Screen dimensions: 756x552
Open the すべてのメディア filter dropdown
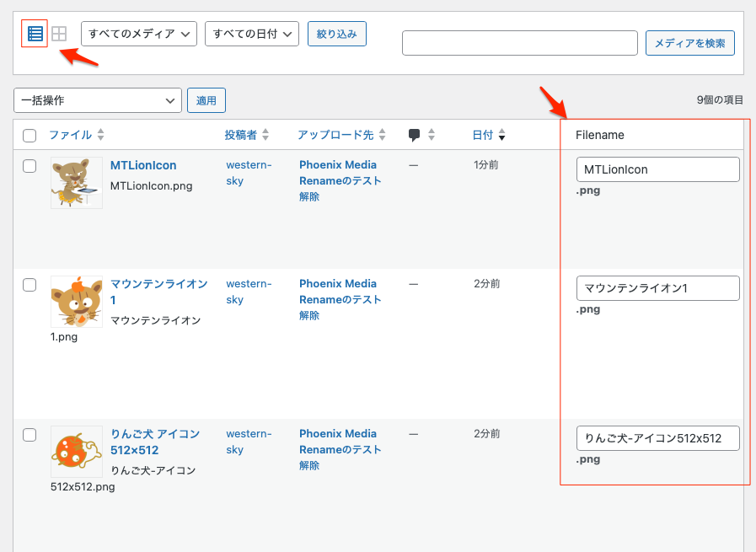click(139, 34)
